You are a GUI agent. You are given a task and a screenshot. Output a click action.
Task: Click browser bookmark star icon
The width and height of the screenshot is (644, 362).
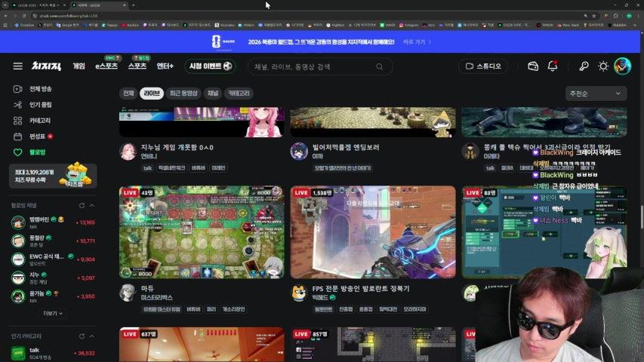click(x=594, y=16)
